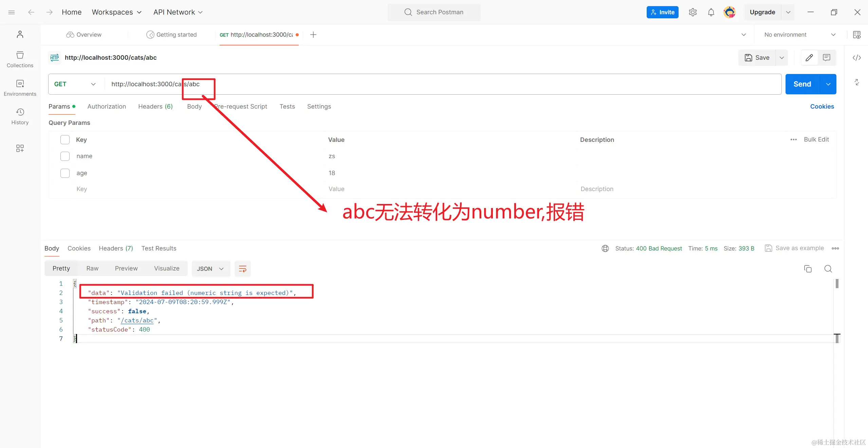Open the notifications bell

point(711,12)
